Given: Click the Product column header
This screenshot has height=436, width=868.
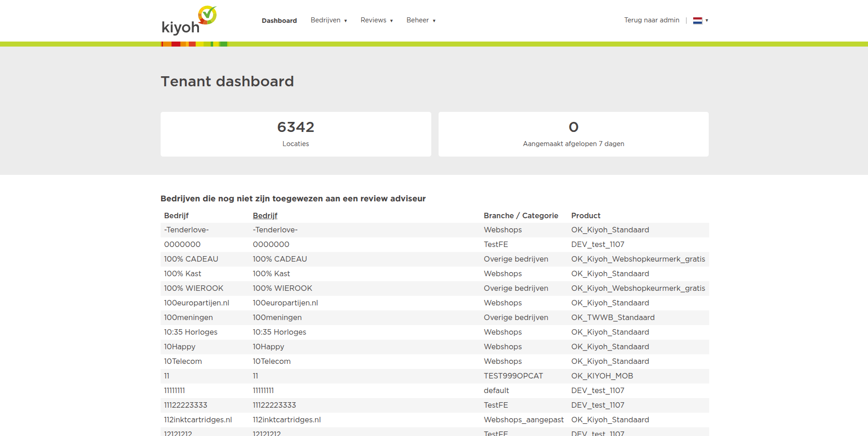Looking at the screenshot, I should [586, 215].
